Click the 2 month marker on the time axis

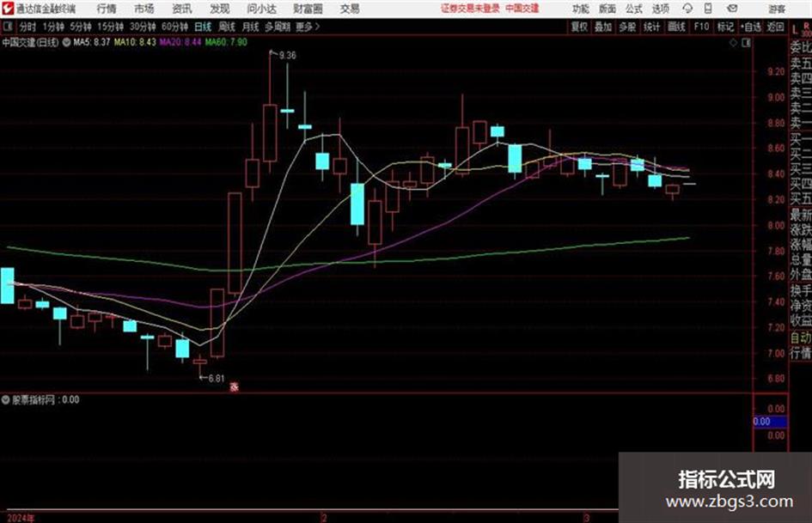(x=324, y=518)
